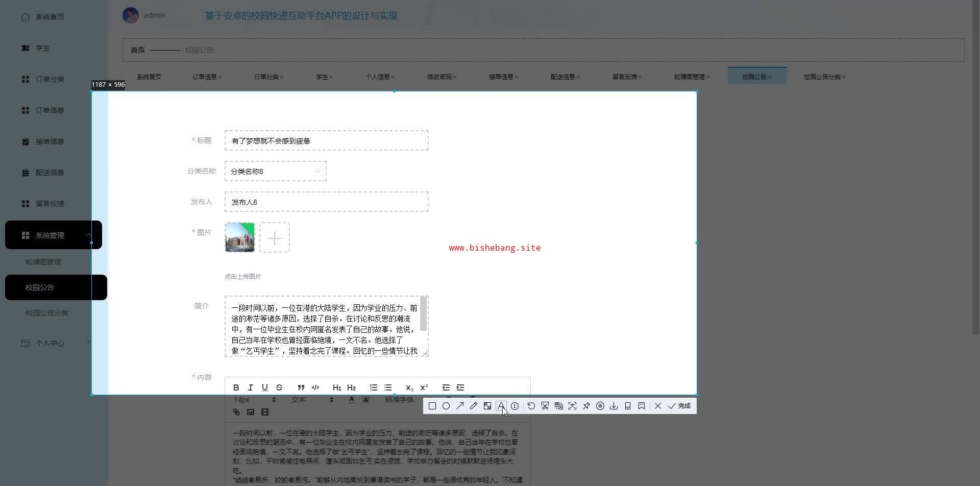This screenshot has height=486, width=980.
Task: Click the 标题 input field
Action: click(x=327, y=141)
